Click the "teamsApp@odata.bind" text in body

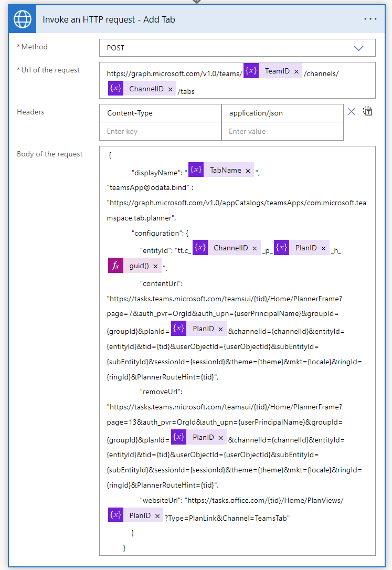click(148, 187)
